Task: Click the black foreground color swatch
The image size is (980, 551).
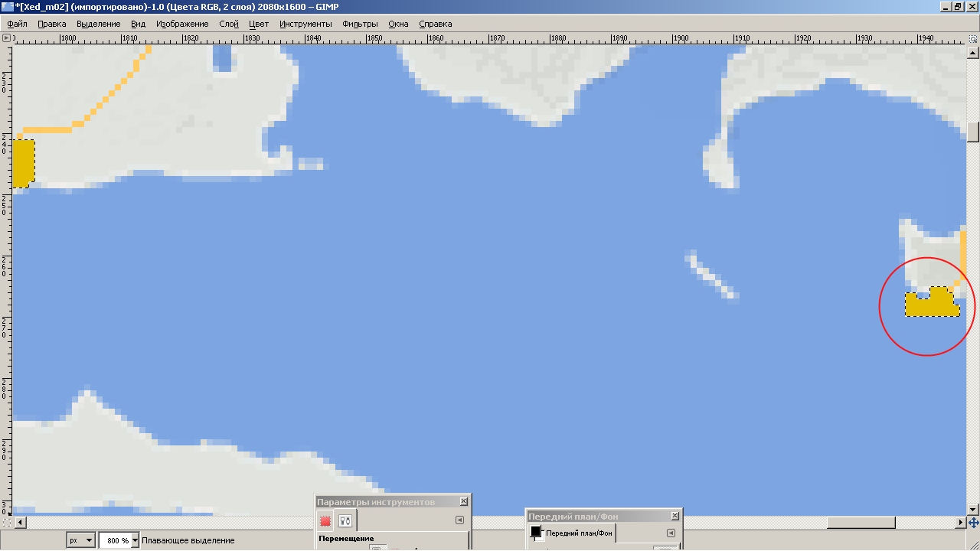Action: click(x=535, y=532)
